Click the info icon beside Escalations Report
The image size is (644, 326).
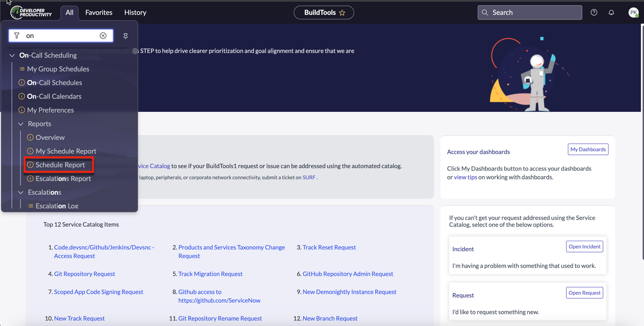click(30, 178)
